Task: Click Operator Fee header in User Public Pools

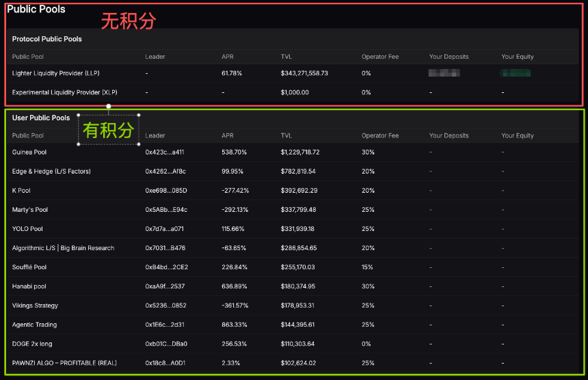Action: click(379, 136)
